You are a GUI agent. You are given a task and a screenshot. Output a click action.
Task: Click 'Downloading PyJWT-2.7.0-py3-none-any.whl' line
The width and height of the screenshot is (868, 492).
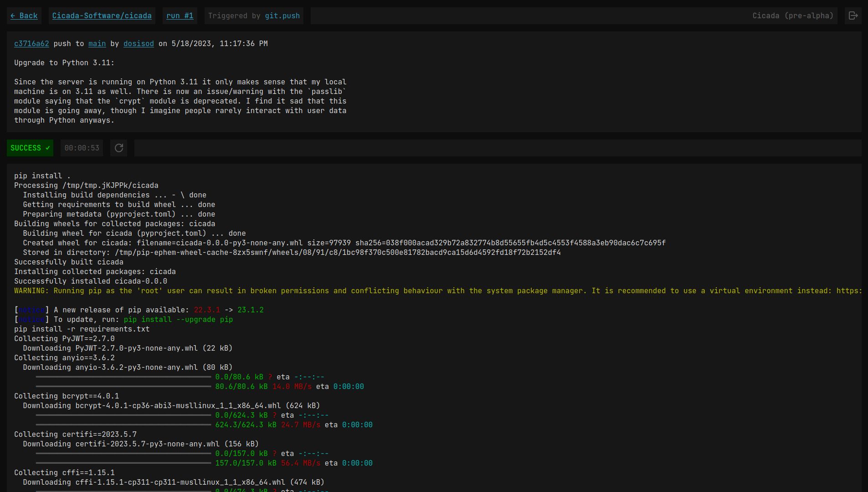click(x=128, y=348)
